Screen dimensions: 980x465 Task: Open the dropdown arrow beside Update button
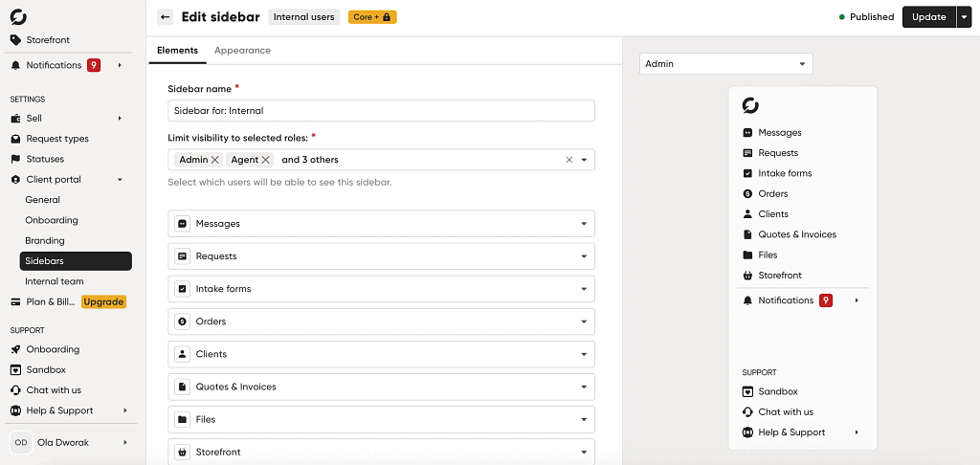click(963, 17)
